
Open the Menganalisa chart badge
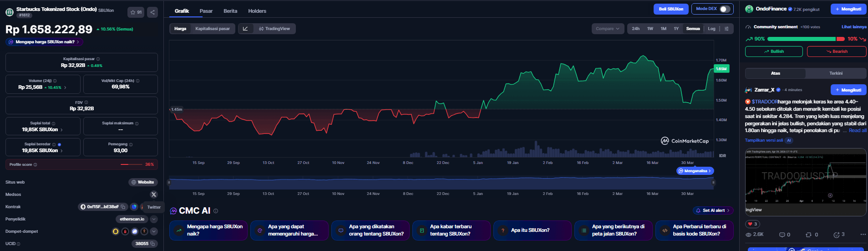click(695, 171)
